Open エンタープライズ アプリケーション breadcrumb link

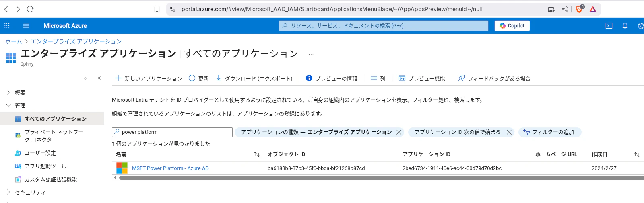(76, 41)
